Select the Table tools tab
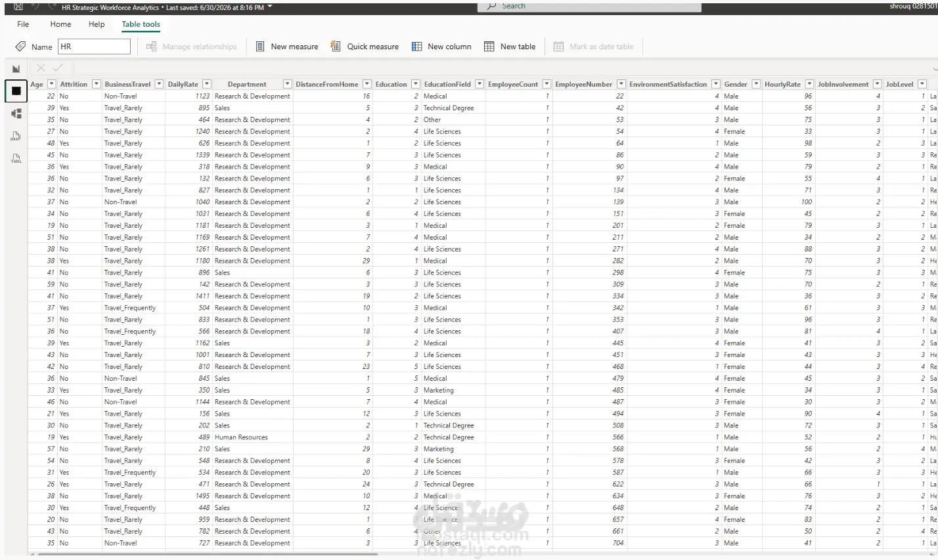The image size is (938, 560). pyautogui.click(x=141, y=24)
